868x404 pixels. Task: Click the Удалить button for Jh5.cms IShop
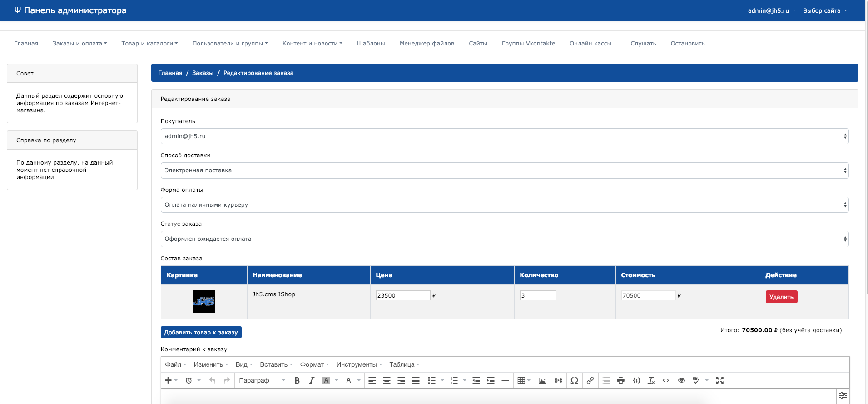(781, 297)
